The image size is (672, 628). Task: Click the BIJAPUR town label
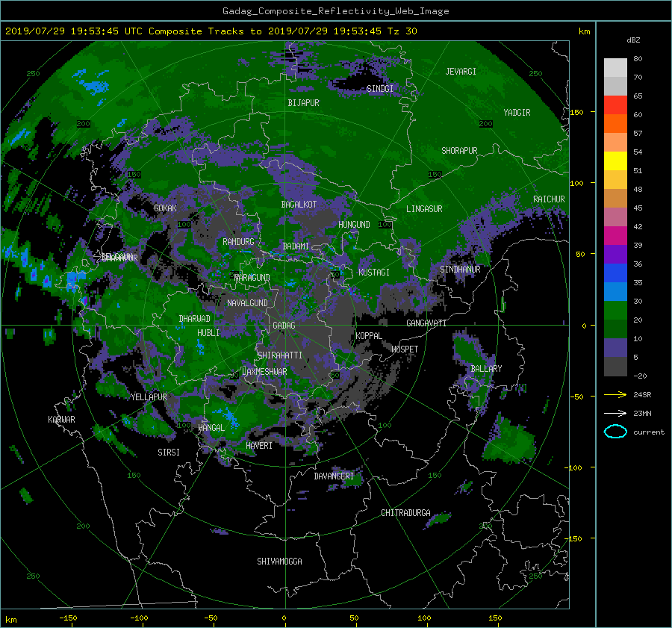pyautogui.click(x=303, y=103)
